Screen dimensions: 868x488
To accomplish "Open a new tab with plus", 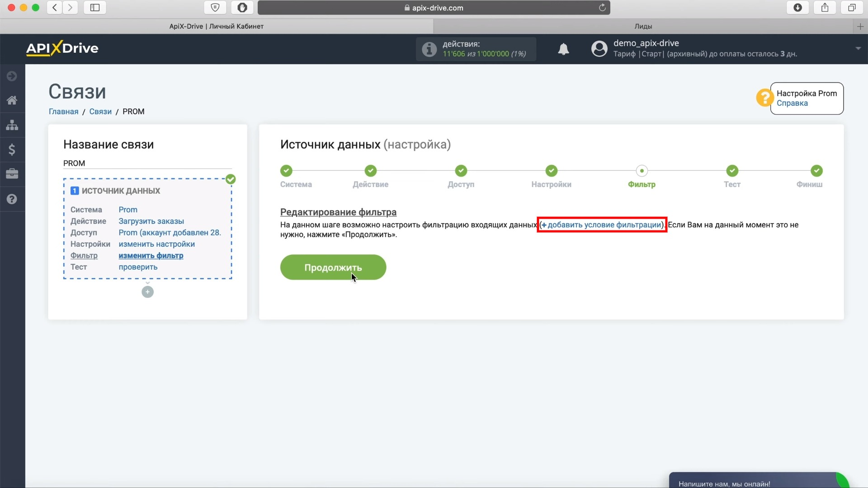I will pyautogui.click(x=860, y=27).
